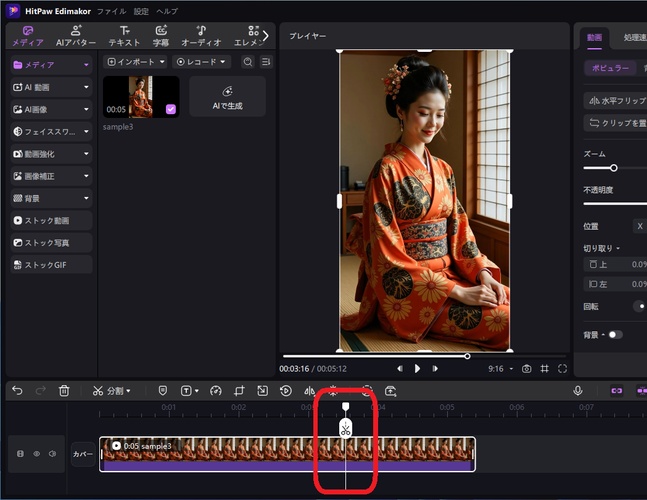Open the エレメント elements tab
This screenshot has height=500, width=647.
(x=248, y=36)
